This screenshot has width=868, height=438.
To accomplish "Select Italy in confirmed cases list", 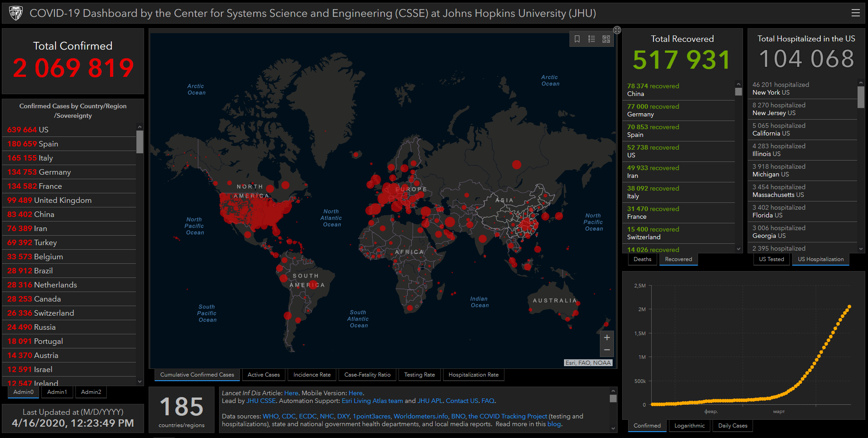I will click(69, 158).
